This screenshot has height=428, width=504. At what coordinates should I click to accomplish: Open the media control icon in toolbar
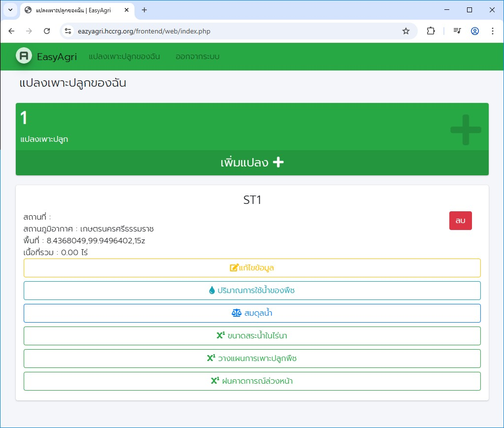point(457,31)
